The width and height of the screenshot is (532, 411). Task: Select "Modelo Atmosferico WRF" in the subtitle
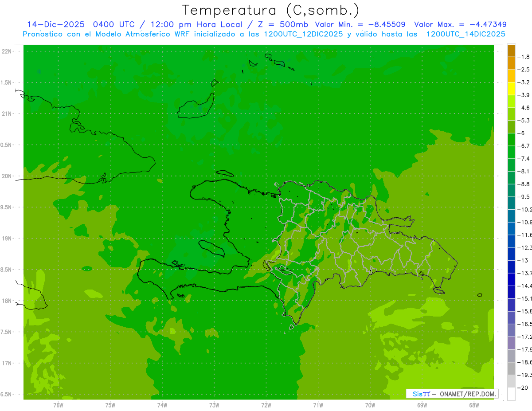pos(142,34)
